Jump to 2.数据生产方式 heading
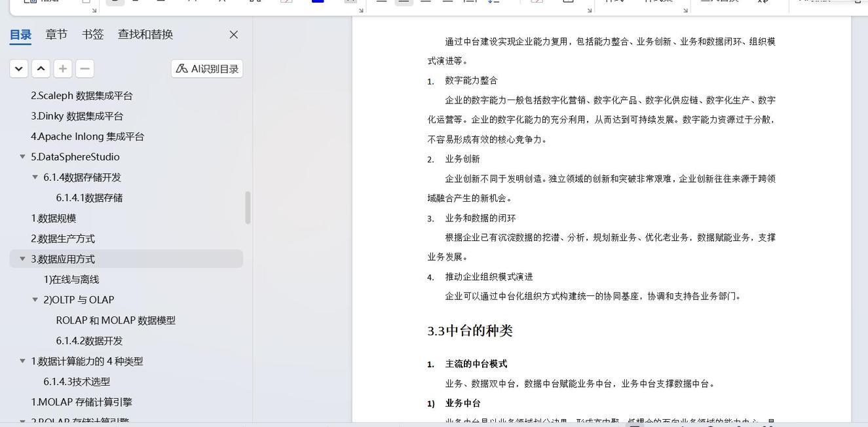Image resolution: width=868 pixels, height=427 pixels. (63, 238)
